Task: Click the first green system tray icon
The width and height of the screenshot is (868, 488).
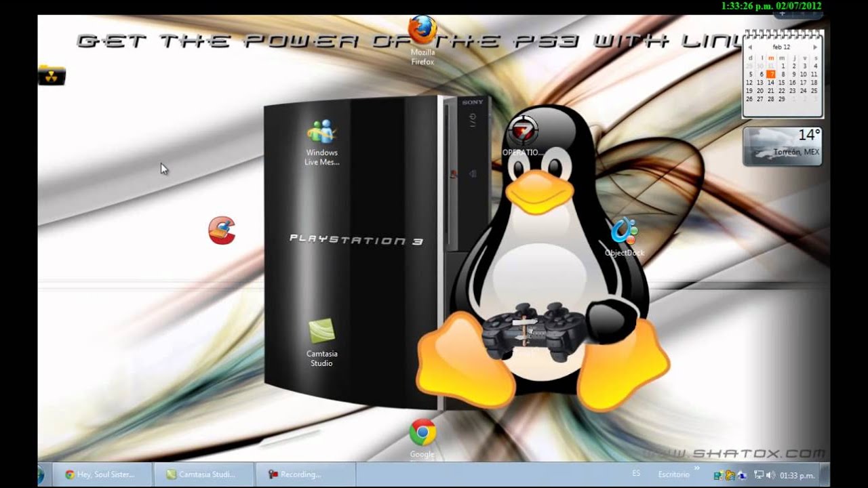Action: (719, 475)
